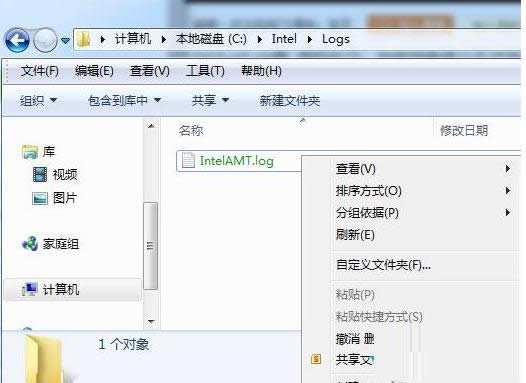Click the orange S icon in context menu
Screen dimensions: 526x383
(x=316, y=359)
